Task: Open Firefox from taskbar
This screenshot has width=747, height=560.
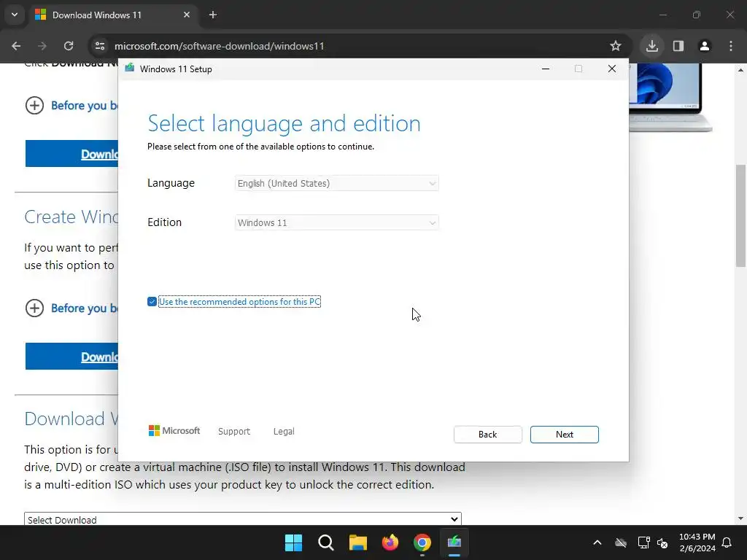Action: click(390, 542)
